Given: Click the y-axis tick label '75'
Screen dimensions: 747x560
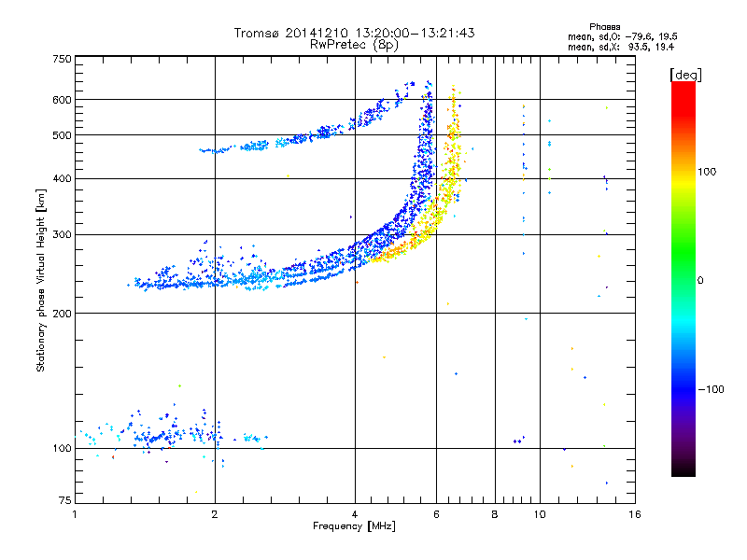Looking at the screenshot, I should [x=65, y=500].
